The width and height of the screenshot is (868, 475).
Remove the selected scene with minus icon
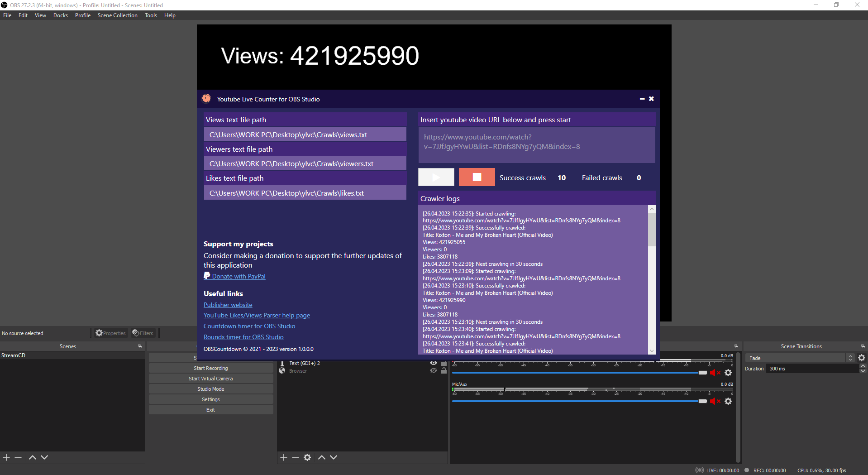(18, 457)
